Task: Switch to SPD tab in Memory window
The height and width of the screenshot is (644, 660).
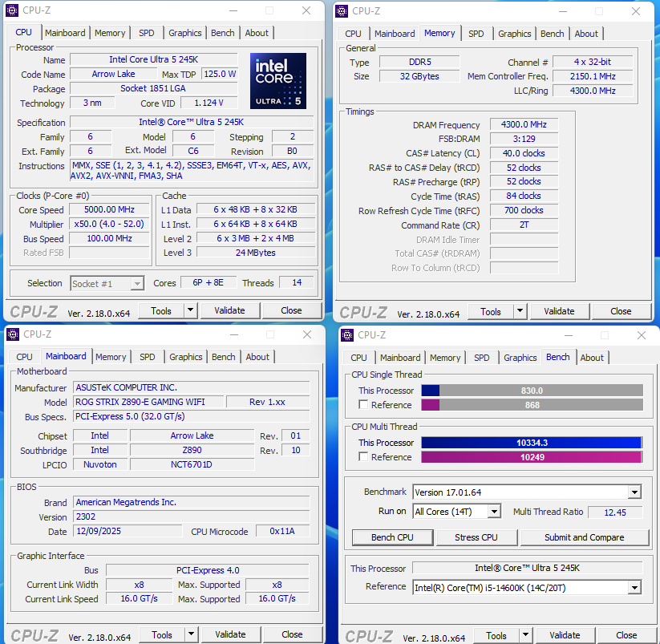Action: click(476, 34)
